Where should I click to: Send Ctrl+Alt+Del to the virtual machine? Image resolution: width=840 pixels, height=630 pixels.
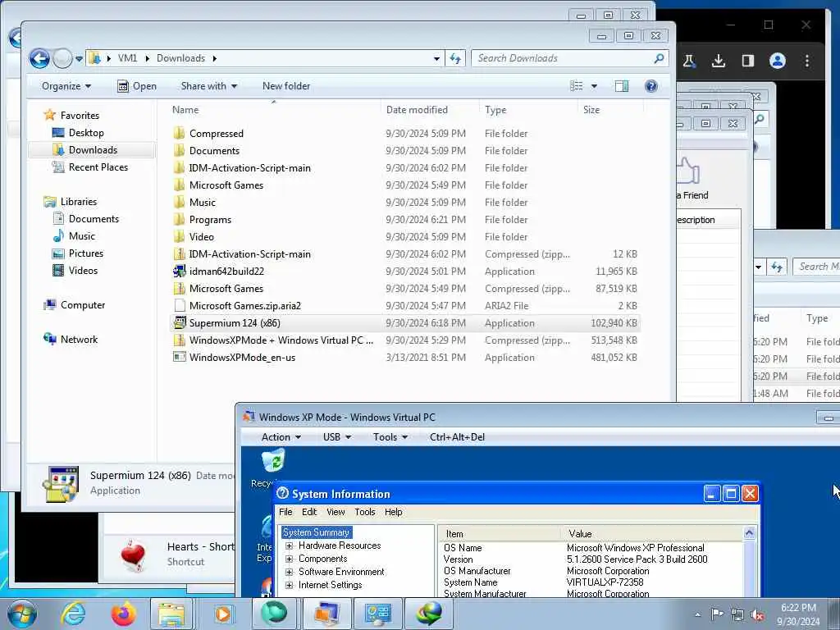(x=457, y=437)
